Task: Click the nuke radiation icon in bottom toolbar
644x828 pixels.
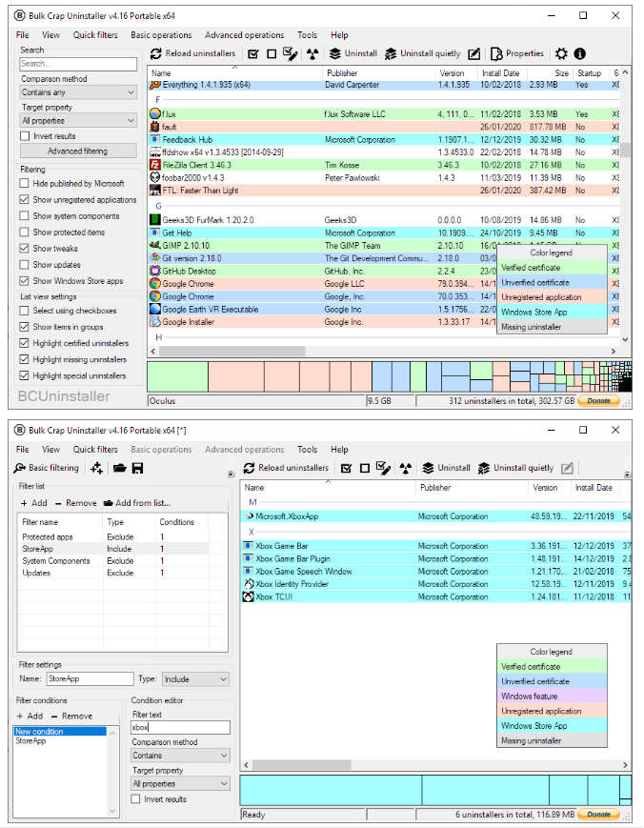Action: coord(406,468)
